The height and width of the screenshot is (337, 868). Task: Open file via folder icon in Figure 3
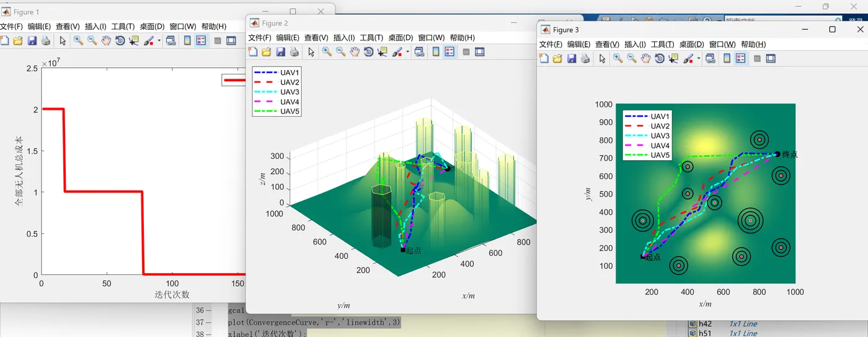557,58
